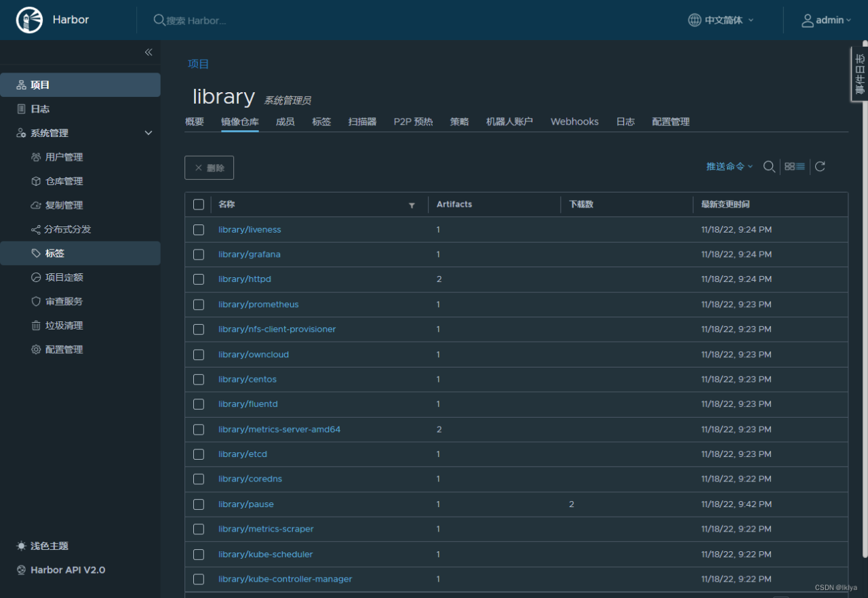Screen dimensions: 868x598
Task: Tick the select-all header checkbox
Action: pos(199,205)
